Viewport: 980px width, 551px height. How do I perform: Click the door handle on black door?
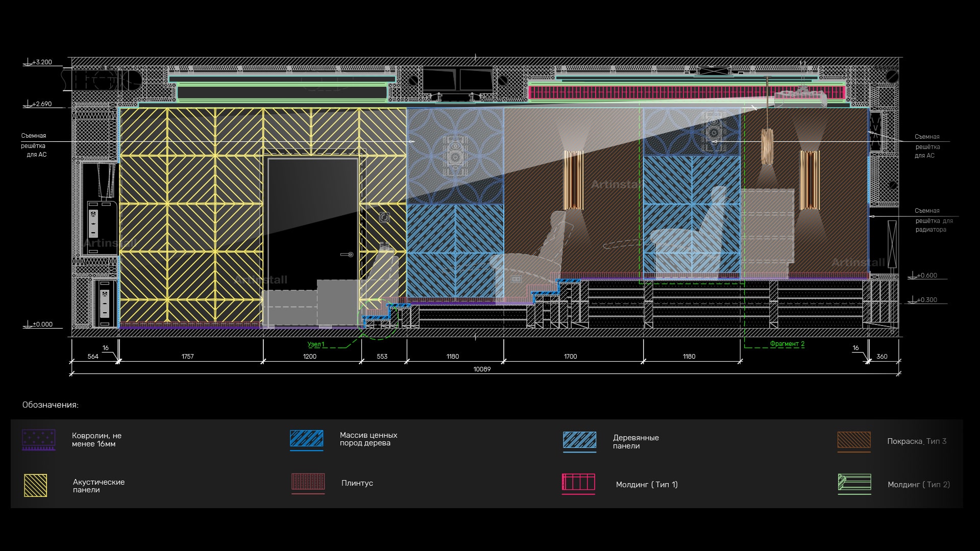coord(347,254)
